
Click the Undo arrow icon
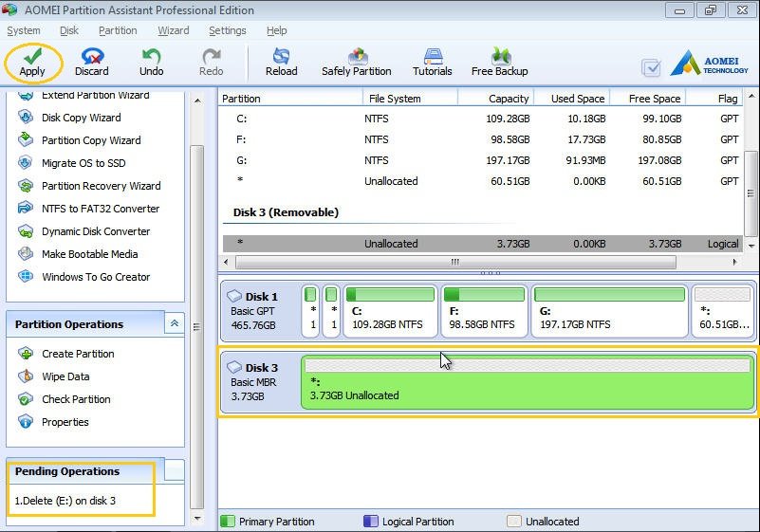click(152, 56)
